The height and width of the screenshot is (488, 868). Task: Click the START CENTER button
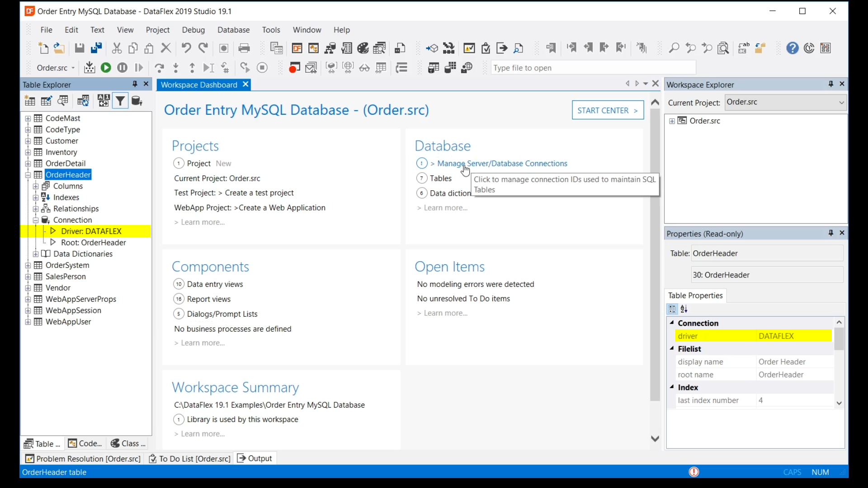(x=608, y=110)
